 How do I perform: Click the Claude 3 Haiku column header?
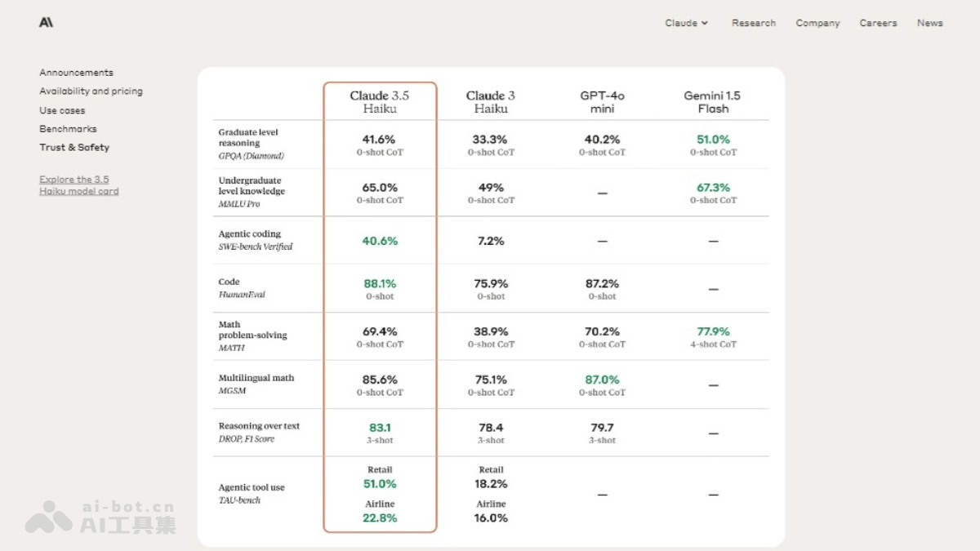(x=491, y=102)
